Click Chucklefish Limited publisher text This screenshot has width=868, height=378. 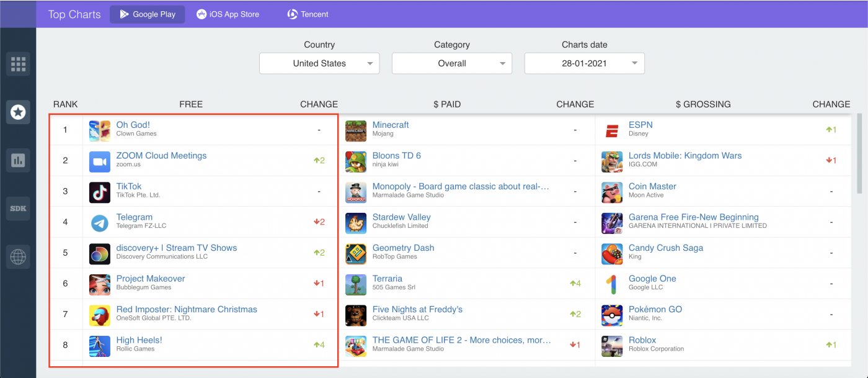[401, 226]
